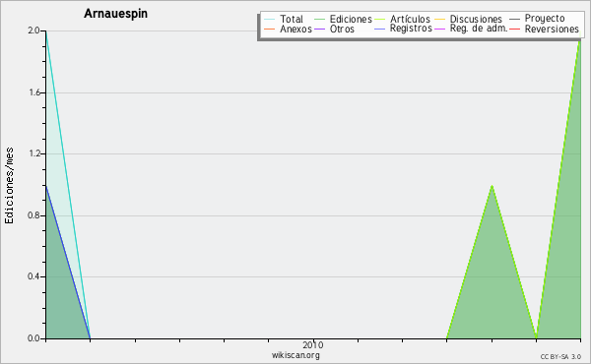
Task: Click the Discusiones legend entry
Action: (x=476, y=19)
